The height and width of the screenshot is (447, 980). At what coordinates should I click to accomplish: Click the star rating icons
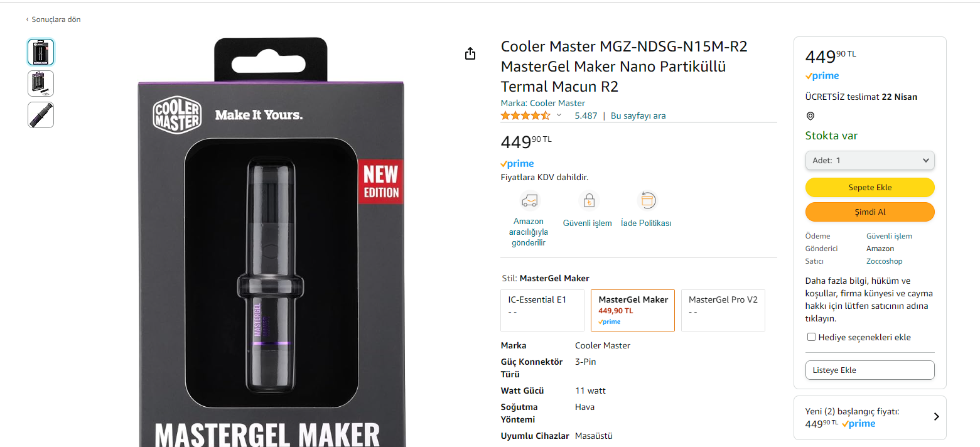525,116
